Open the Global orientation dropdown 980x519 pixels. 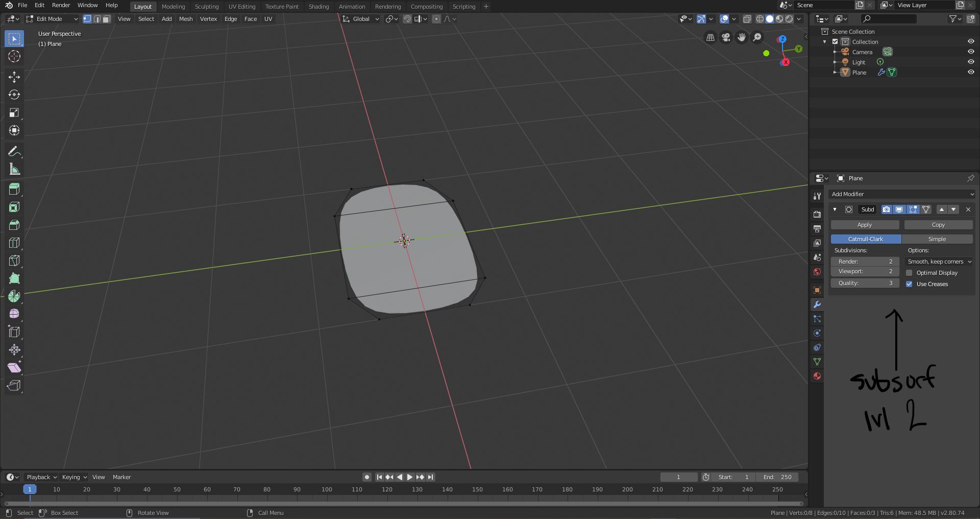361,19
